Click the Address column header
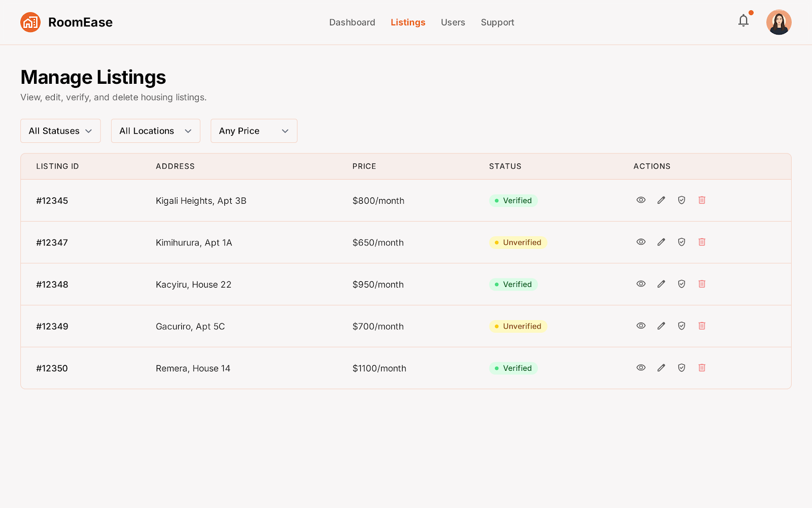The width and height of the screenshot is (812, 508). 175,166
